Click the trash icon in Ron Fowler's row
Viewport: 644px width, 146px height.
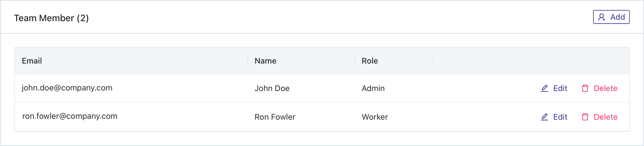[585, 117]
